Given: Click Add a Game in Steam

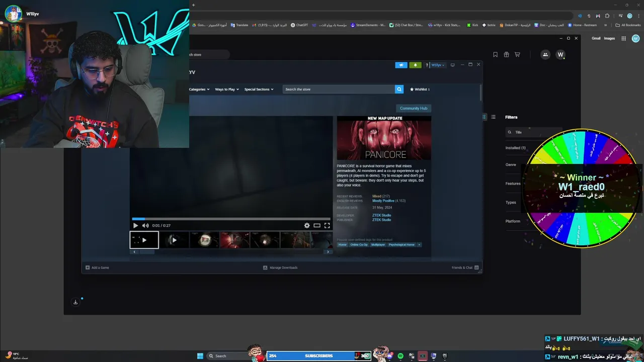Looking at the screenshot, I should [97, 267].
